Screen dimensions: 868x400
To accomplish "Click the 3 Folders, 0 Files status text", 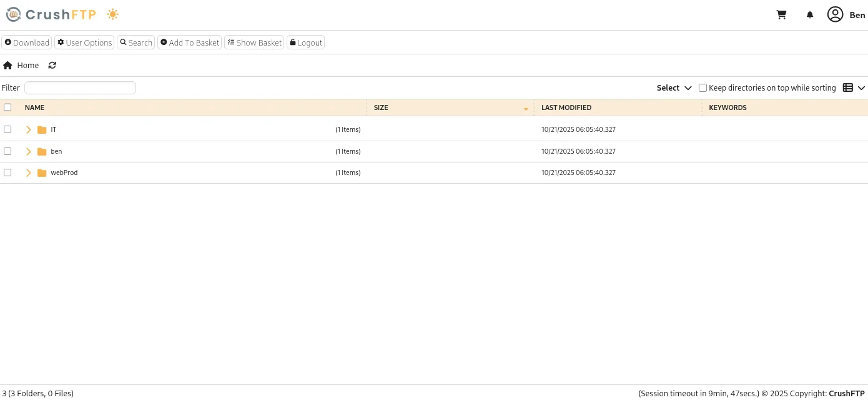I will pos(38,394).
